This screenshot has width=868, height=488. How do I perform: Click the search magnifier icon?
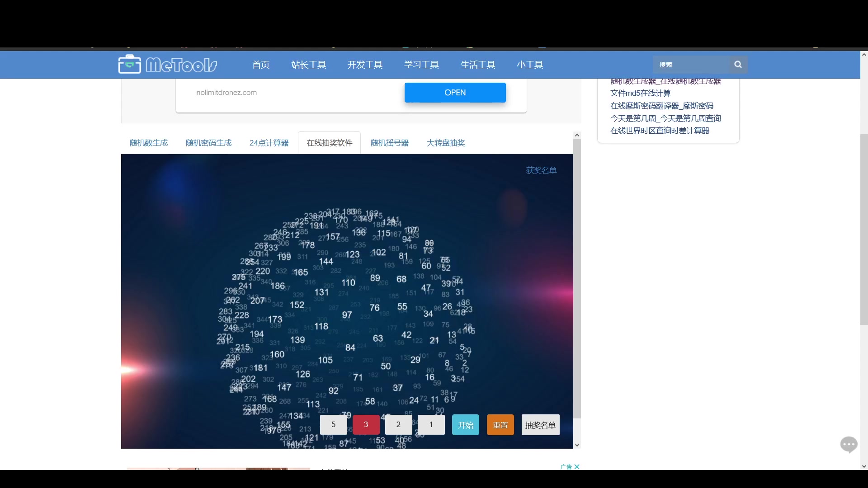738,65
